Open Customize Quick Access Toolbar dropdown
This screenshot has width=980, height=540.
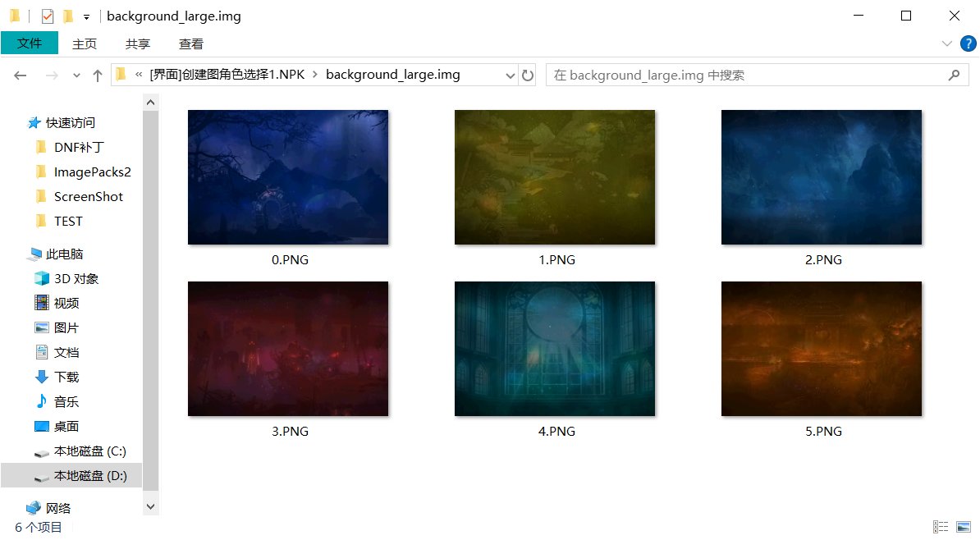[x=86, y=17]
